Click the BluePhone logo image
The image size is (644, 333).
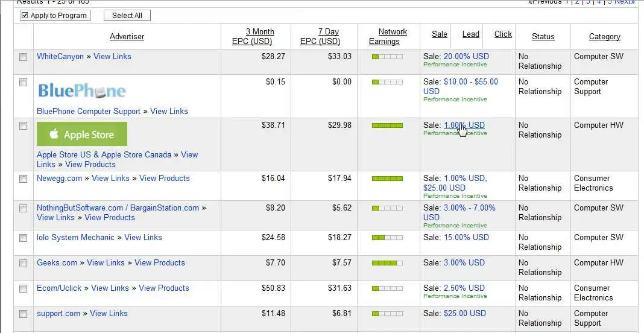coord(82,91)
